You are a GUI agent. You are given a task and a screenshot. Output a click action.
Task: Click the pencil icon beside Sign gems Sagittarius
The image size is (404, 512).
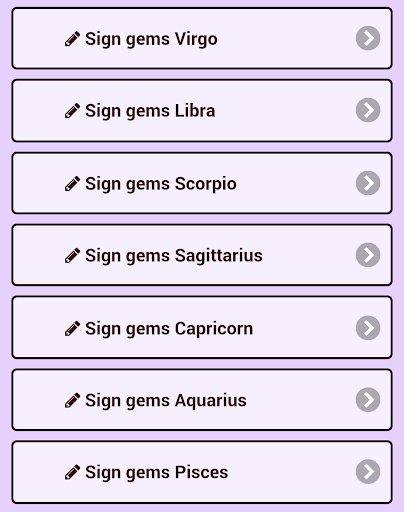72,256
